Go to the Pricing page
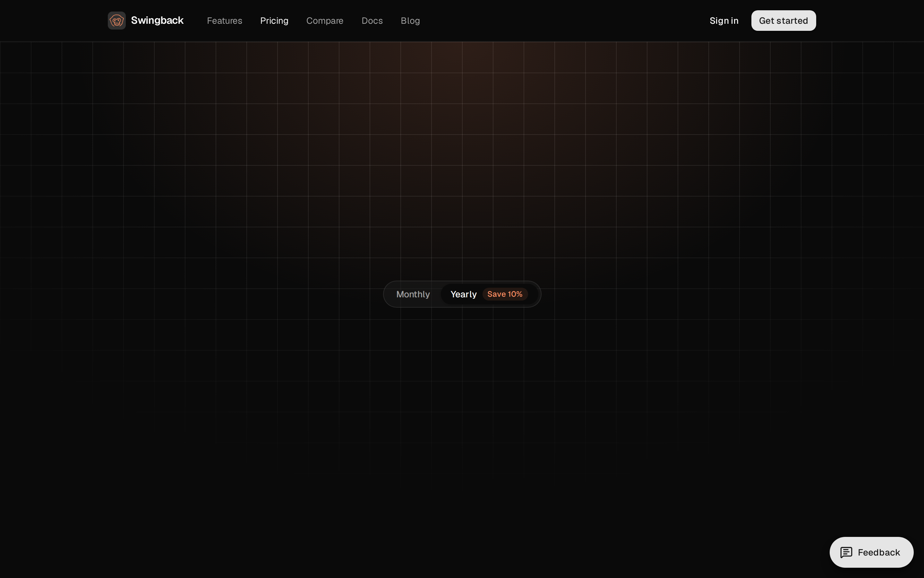The height and width of the screenshot is (578, 924). (274, 21)
